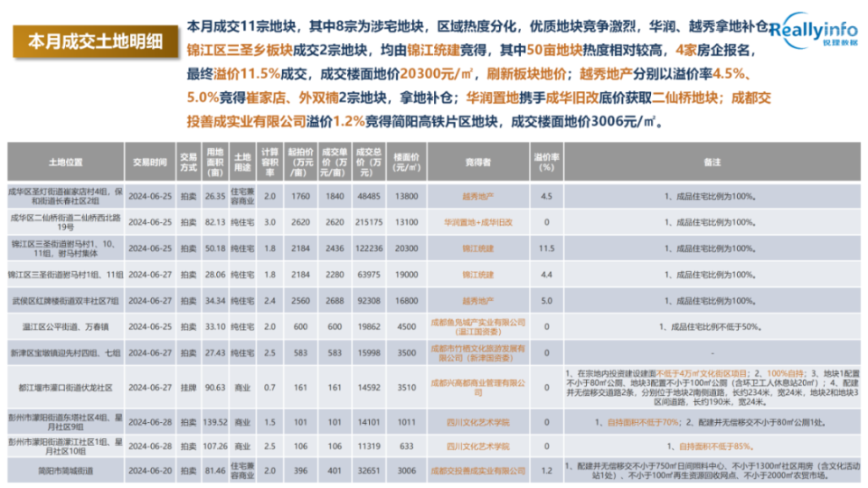This screenshot has height=488, width=868.
Task: Click the 用地面积(亩) column header
Action: tap(215, 162)
